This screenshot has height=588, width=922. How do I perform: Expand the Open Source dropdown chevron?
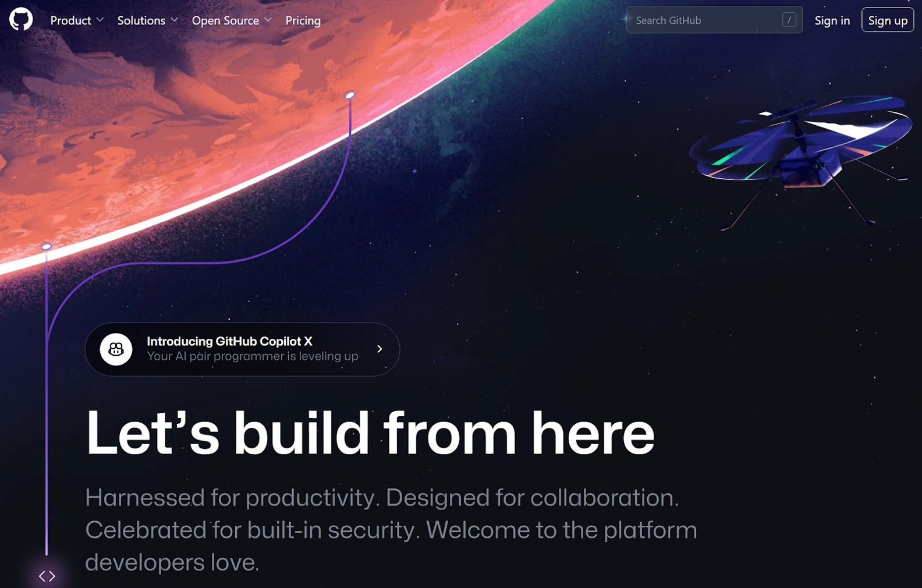[268, 20]
